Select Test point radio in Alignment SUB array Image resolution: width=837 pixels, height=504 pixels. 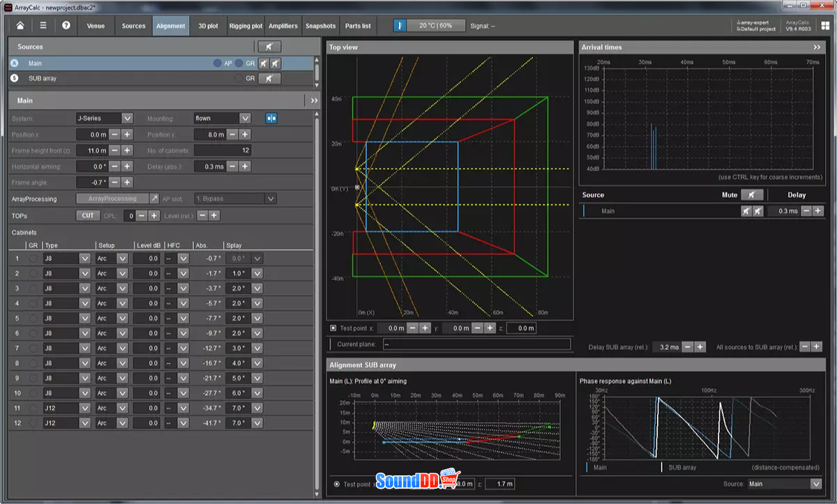tap(337, 484)
